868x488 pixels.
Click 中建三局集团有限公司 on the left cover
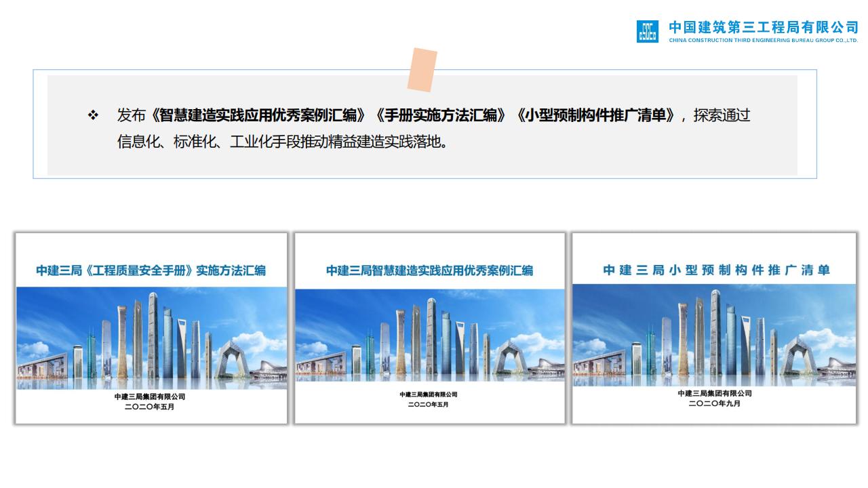149,397
